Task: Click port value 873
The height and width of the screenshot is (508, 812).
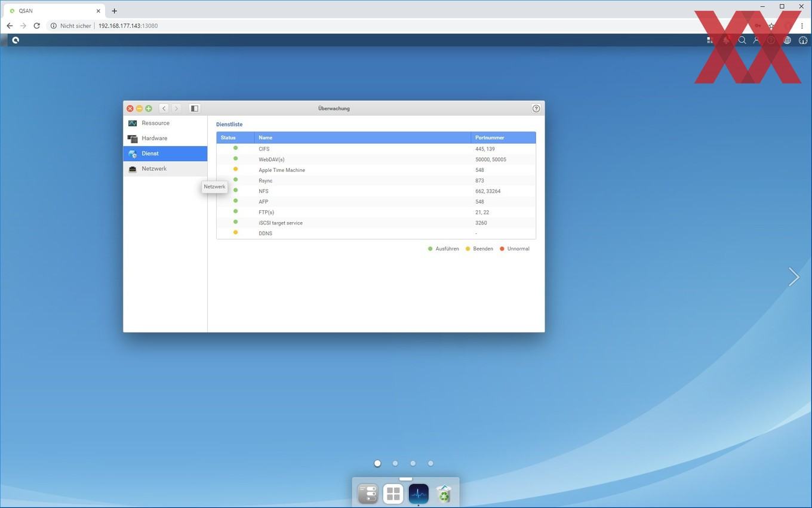Action: click(x=479, y=181)
